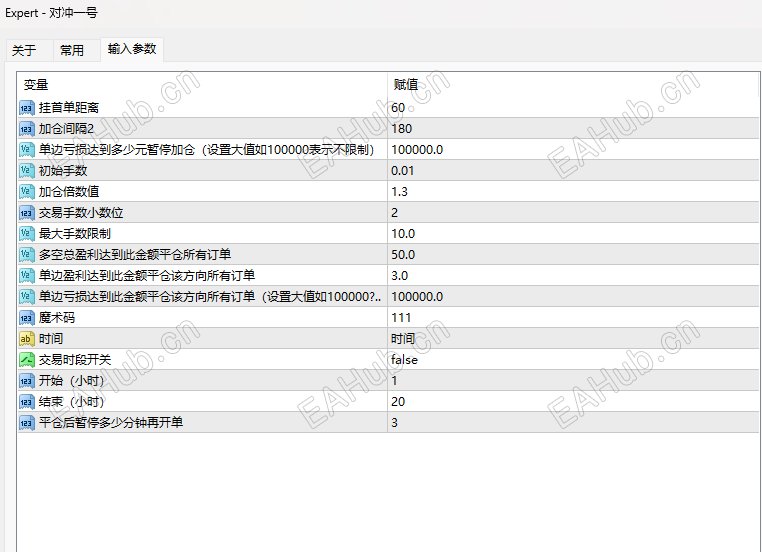
Task: Click the double icon beside 最大手数限制
Action: [27, 234]
